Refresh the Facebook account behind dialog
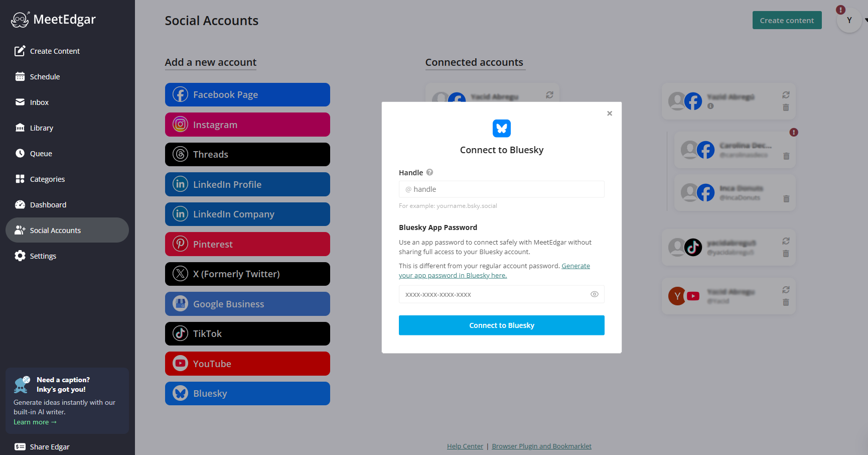Image resolution: width=868 pixels, height=455 pixels. [549, 95]
